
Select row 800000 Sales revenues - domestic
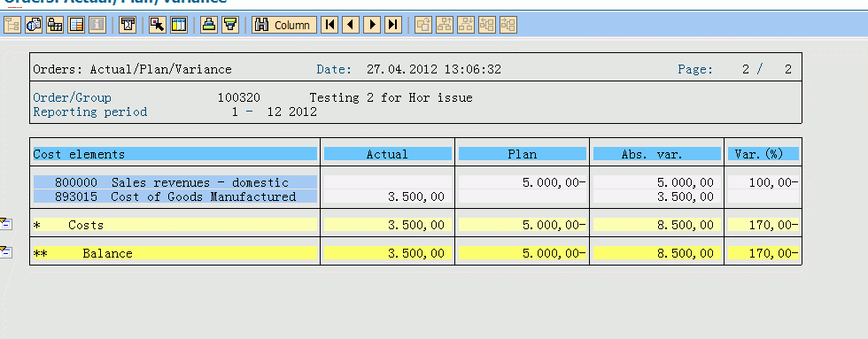pyautogui.click(x=175, y=182)
